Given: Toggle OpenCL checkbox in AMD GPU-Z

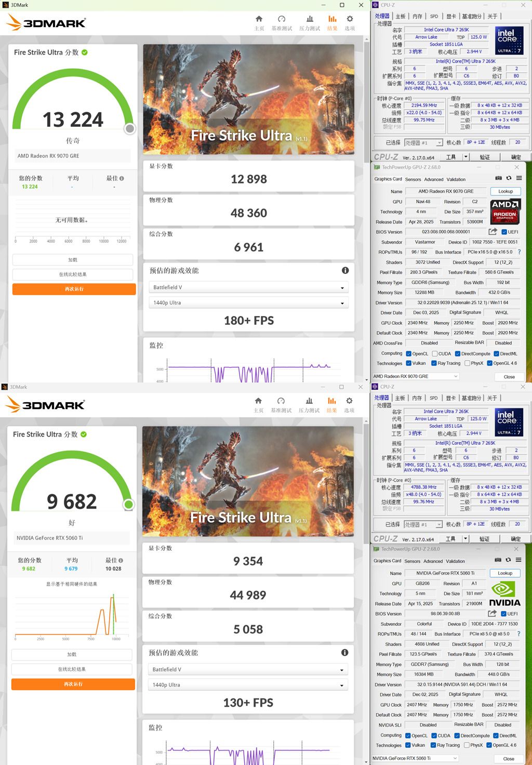Looking at the screenshot, I should coord(409,354).
